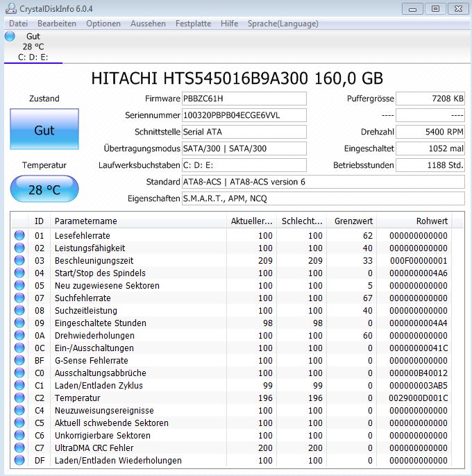Select the G-Sense Fehlerrate row text

91,360
